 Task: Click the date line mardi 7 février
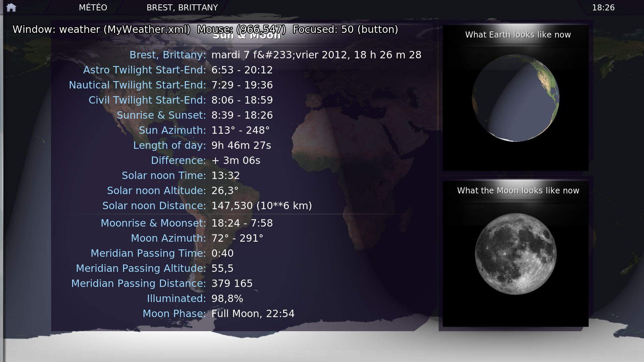pos(316,55)
